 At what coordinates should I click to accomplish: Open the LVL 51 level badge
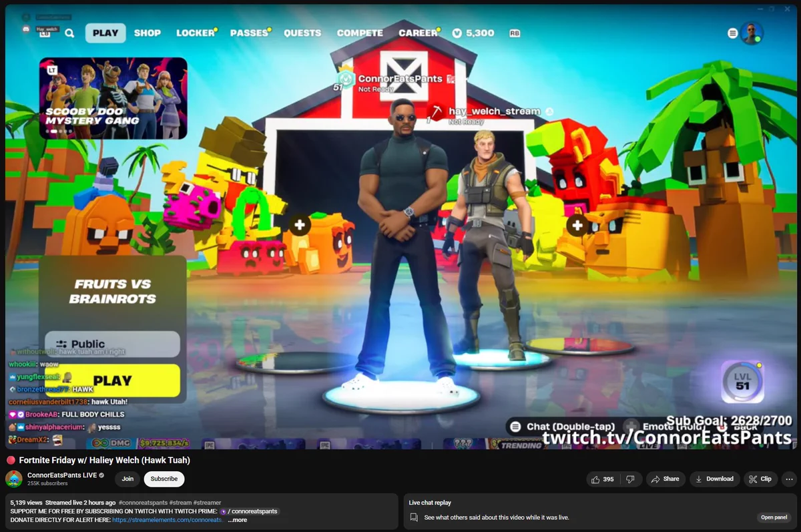[x=742, y=382]
